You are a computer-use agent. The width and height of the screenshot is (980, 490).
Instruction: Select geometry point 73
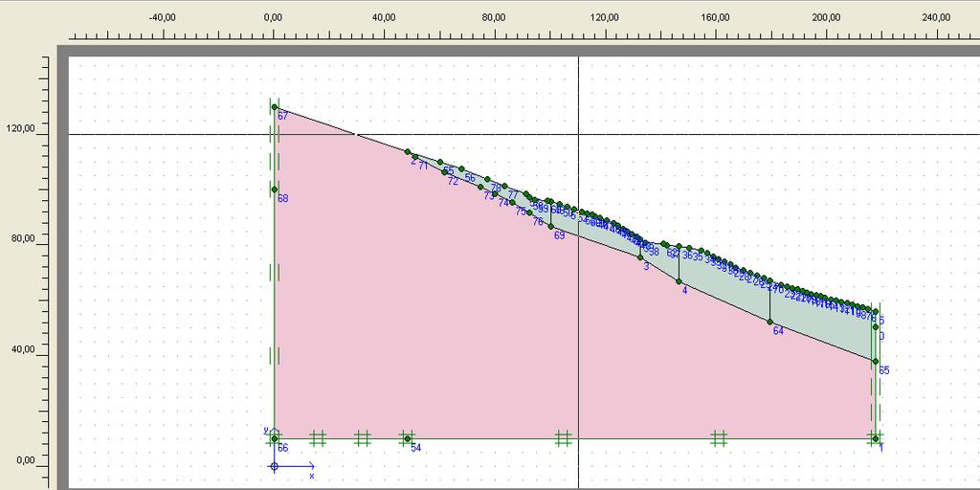(x=480, y=187)
